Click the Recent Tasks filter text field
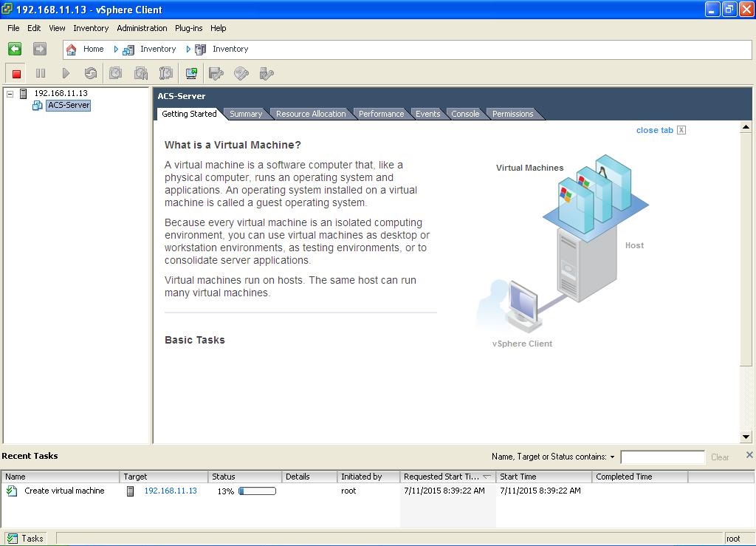This screenshot has height=546, width=756. tap(662, 457)
